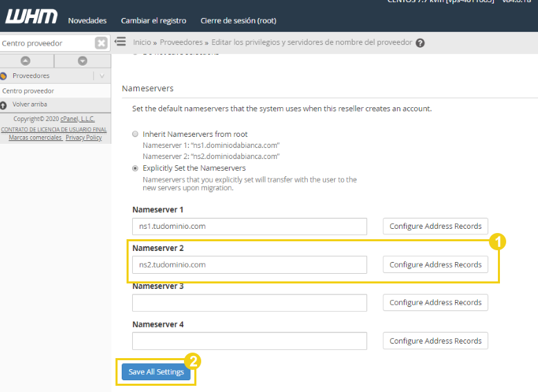This screenshot has width=538, height=392.
Task: Collapse all sidebar sections up arrow
Action: pos(26,61)
